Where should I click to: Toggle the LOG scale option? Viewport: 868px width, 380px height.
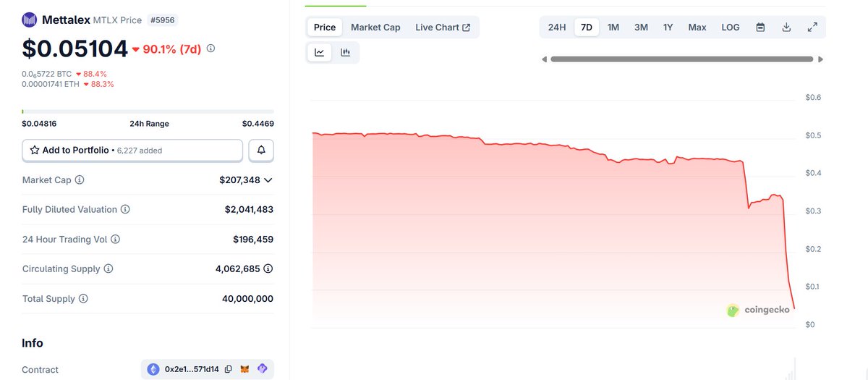(x=731, y=28)
